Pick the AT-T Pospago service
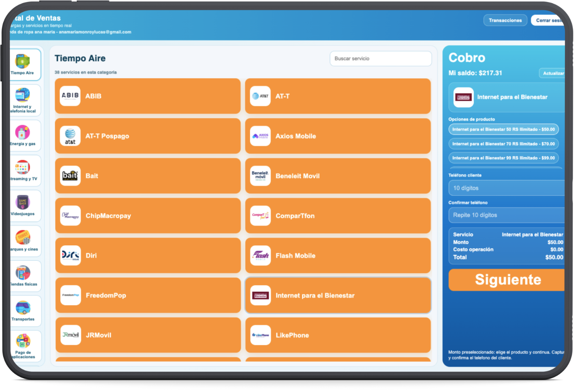 [x=148, y=136]
